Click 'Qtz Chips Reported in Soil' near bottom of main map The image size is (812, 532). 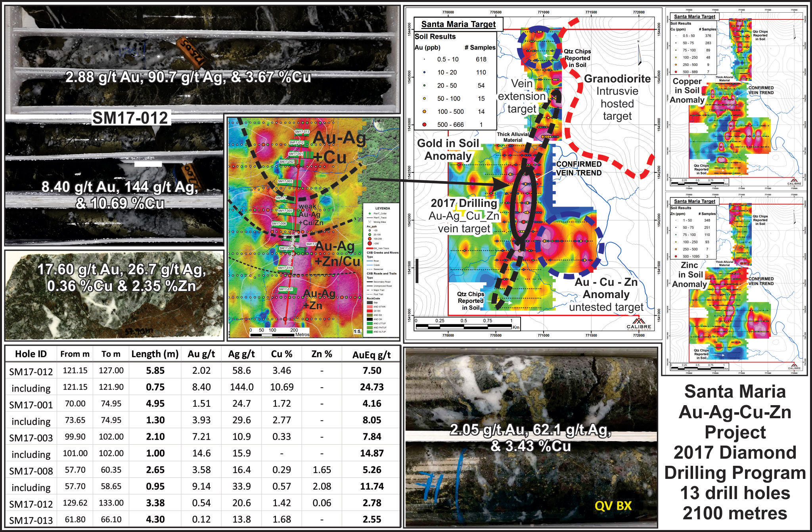coord(471,300)
